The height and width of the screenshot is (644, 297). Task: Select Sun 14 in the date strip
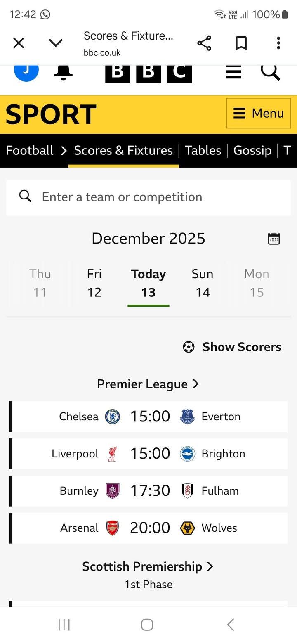(x=203, y=283)
